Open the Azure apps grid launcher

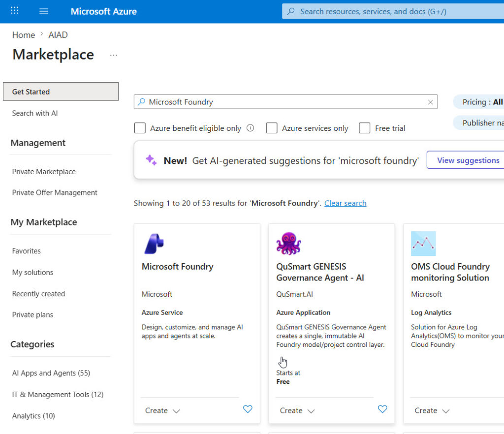tap(14, 11)
